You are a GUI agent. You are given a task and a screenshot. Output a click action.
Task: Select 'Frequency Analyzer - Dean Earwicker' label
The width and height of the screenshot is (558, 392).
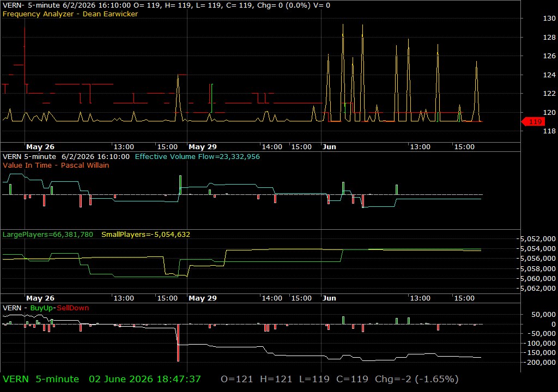(x=70, y=14)
